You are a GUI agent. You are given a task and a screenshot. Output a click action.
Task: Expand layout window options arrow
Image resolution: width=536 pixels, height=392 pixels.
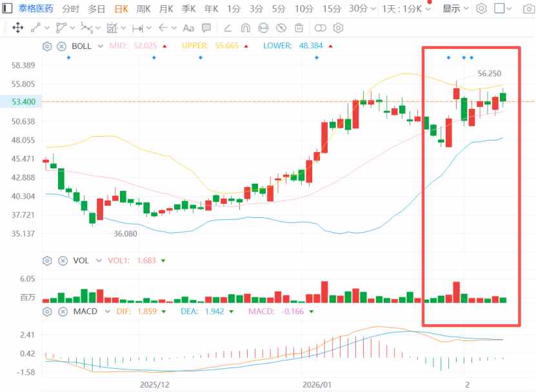click(x=510, y=8)
